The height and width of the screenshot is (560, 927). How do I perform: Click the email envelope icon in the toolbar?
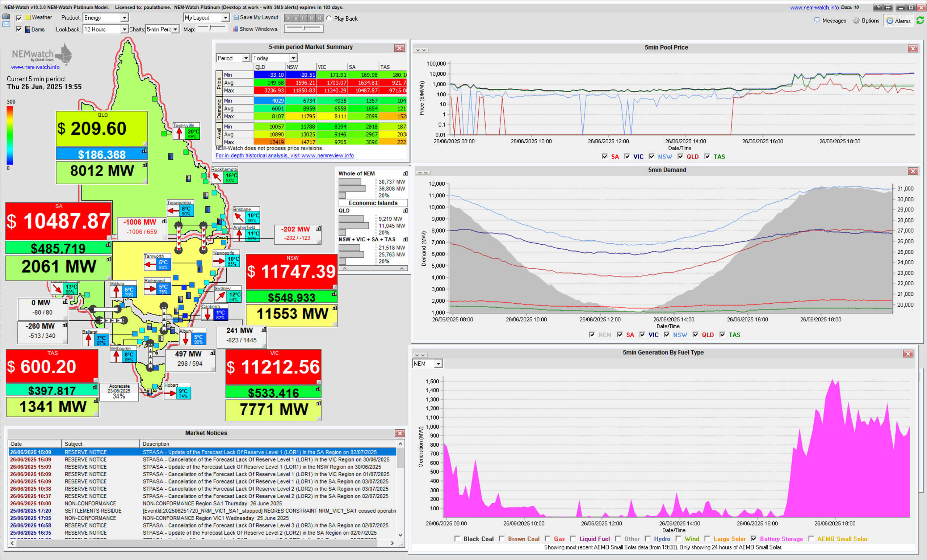click(x=6, y=24)
